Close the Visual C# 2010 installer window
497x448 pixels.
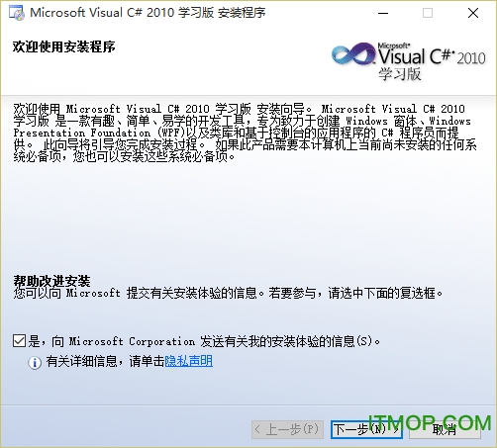pyautogui.click(x=473, y=13)
